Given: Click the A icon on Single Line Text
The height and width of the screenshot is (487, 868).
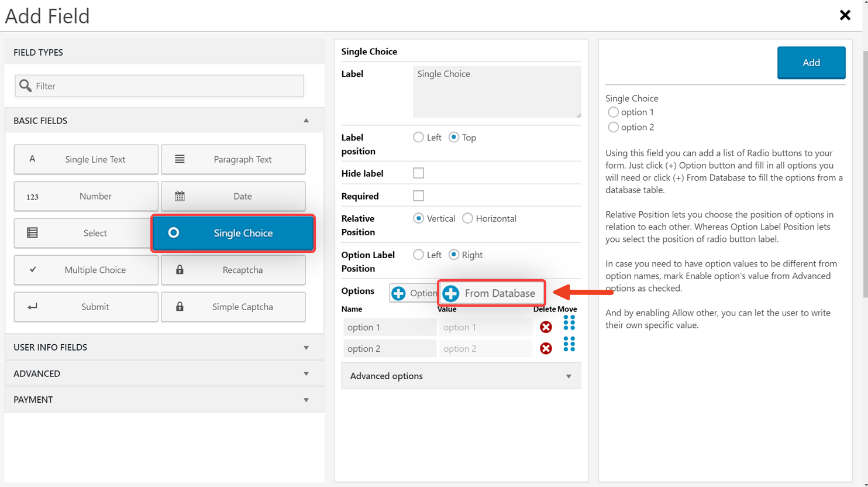Looking at the screenshot, I should point(32,159).
